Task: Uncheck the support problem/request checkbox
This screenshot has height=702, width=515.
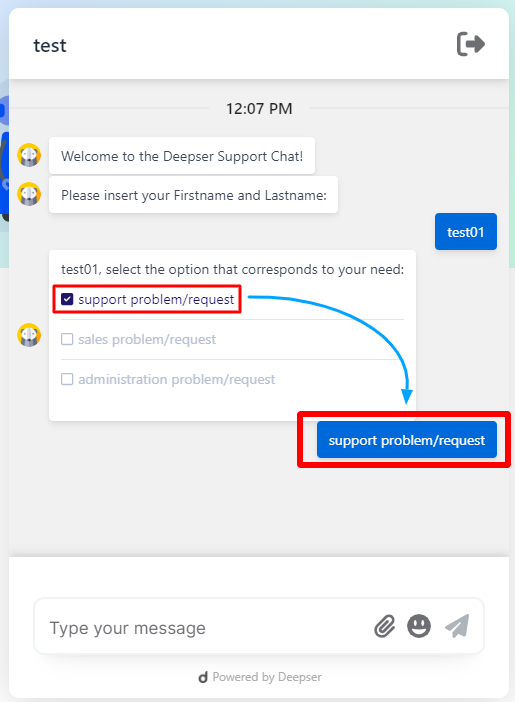Action: (x=67, y=299)
